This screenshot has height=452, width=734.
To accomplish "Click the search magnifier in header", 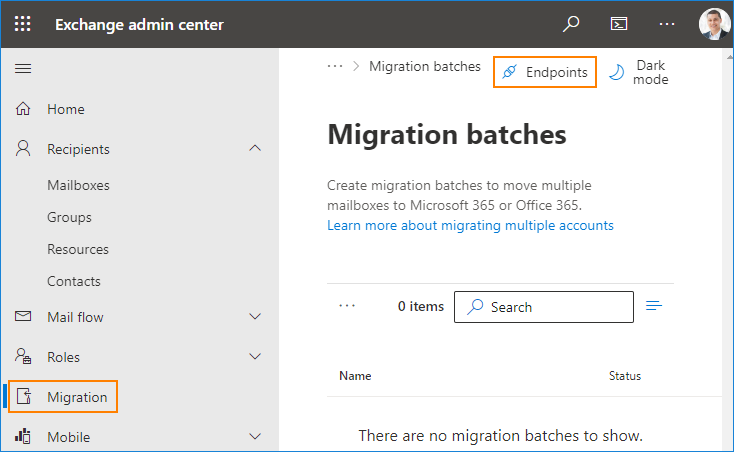I will 571,24.
